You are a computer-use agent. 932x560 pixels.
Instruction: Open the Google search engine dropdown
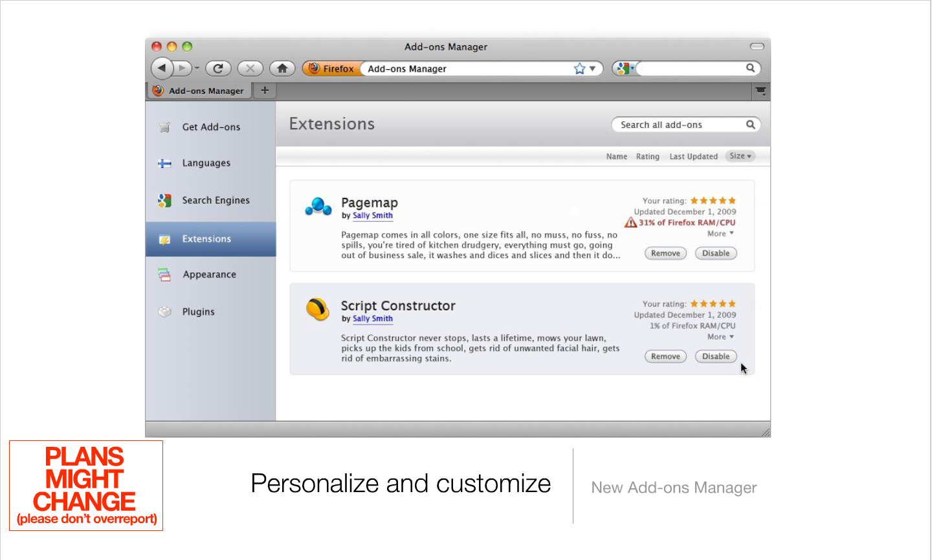pos(625,69)
